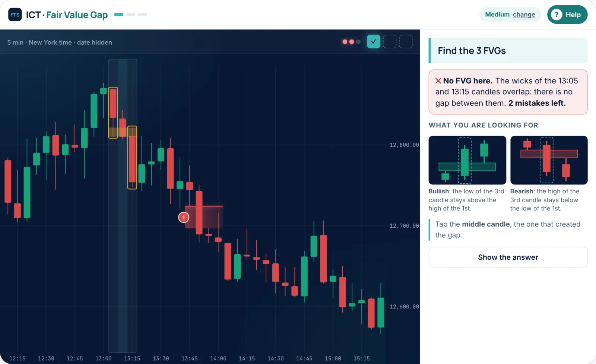Screen dimensions: 596x364
Task: Click the ICT Fair Value Gap title
Action: [x=67, y=15]
